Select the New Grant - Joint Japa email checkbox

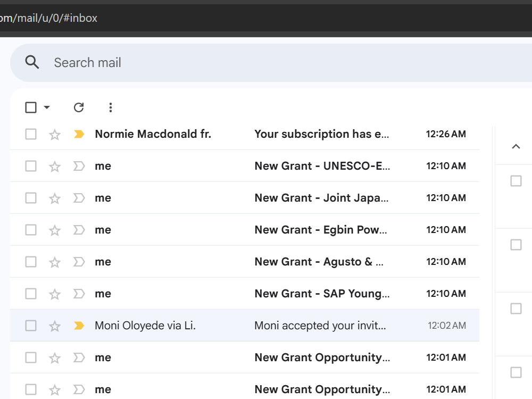[x=31, y=198]
